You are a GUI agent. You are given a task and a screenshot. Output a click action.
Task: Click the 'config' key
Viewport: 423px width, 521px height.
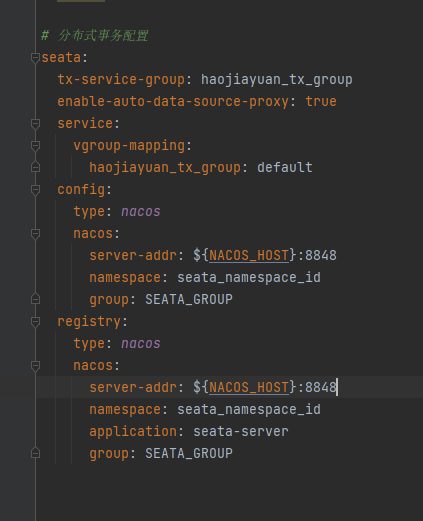(81, 190)
